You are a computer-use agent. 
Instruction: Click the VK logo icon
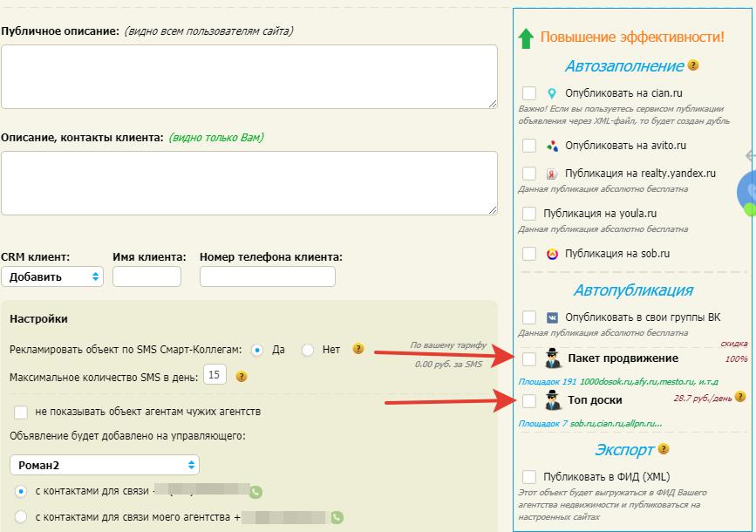pos(551,317)
